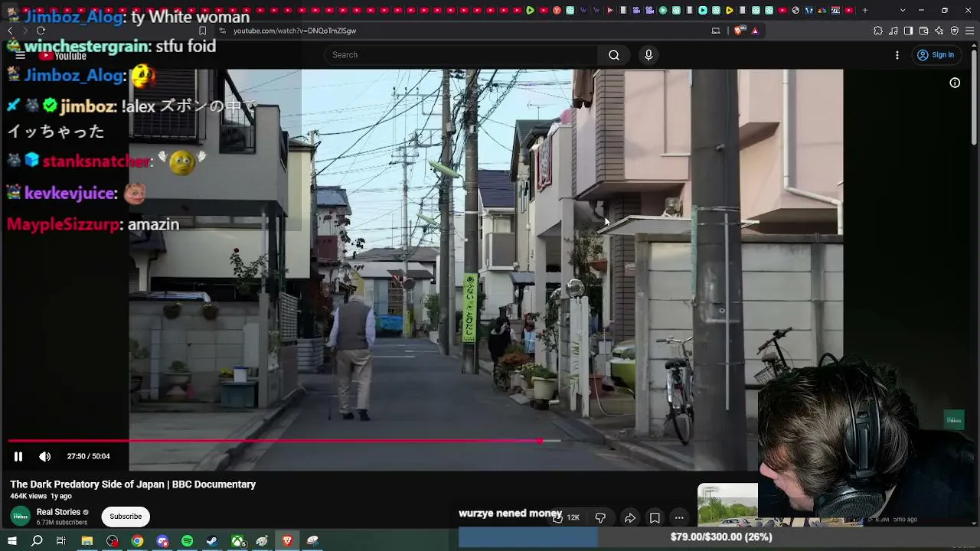This screenshot has width=980, height=551.
Task: Open the suggested video thumbnail beside the webcam
Action: [727, 505]
